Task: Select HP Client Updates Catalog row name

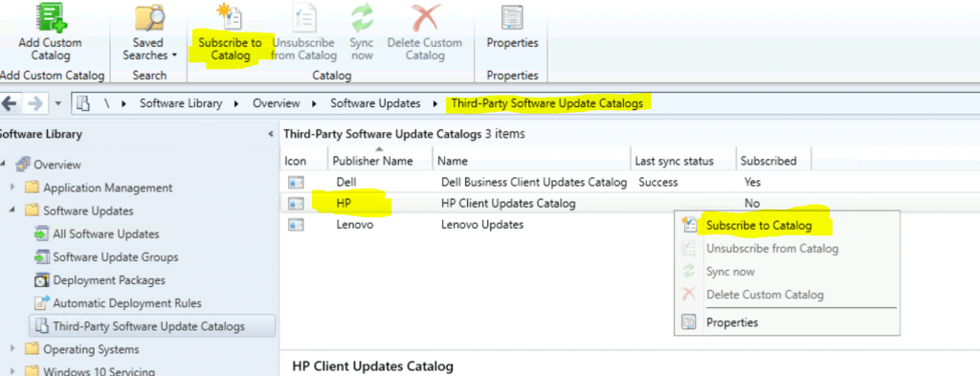Action: tap(508, 204)
